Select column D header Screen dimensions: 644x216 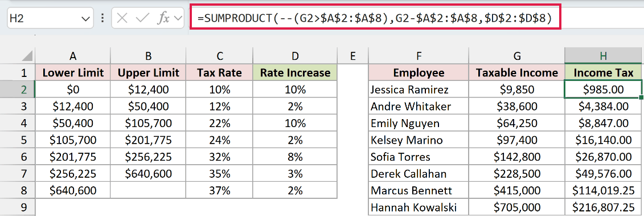click(295, 56)
